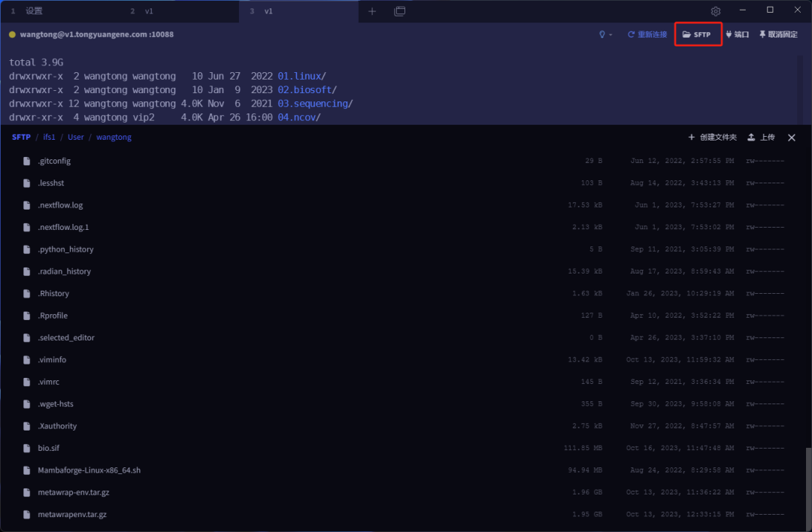812x532 pixels.
Task: Click file icon of .nextflow.log.1
Action: pyautogui.click(x=26, y=227)
